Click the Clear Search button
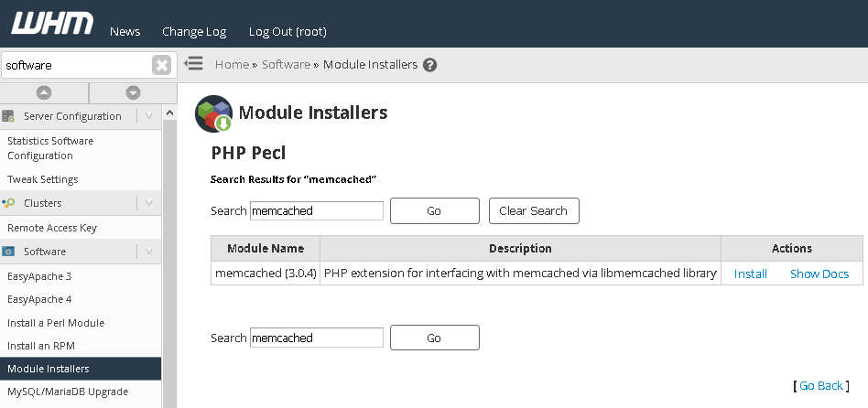 point(534,210)
